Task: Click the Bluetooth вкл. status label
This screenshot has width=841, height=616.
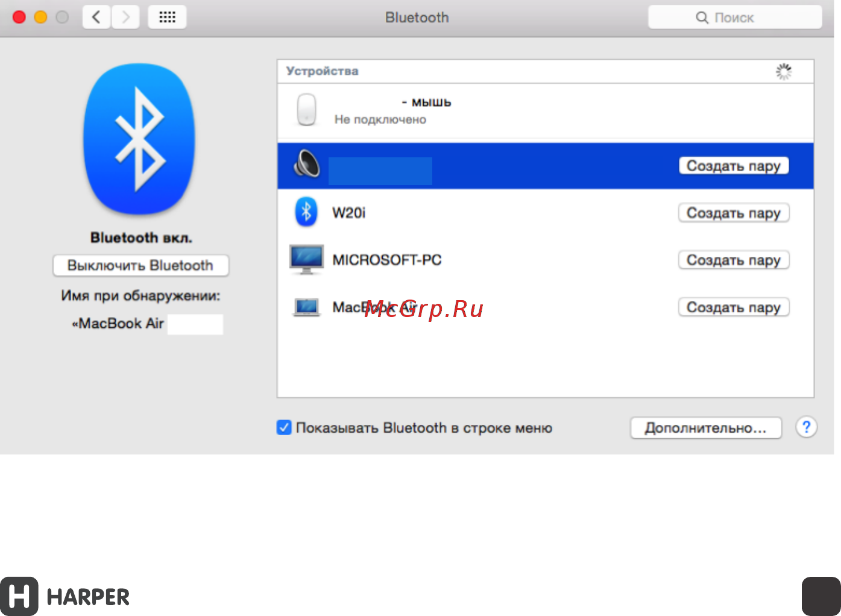Action: [141, 237]
